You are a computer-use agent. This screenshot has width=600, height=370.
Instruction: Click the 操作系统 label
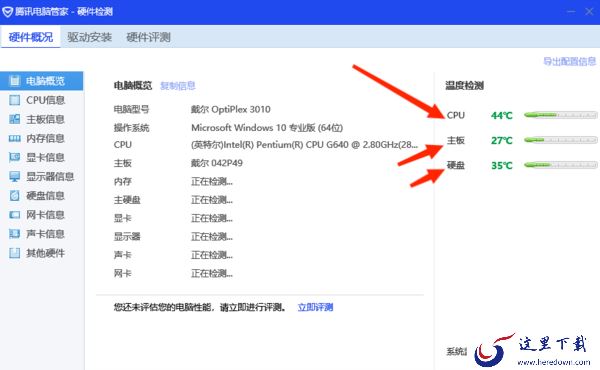pyautogui.click(x=131, y=127)
